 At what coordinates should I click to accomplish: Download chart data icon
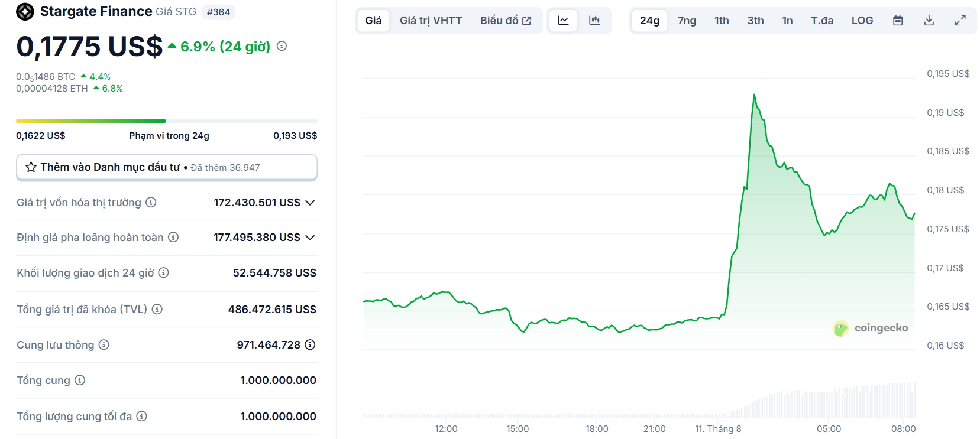pyautogui.click(x=929, y=21)
